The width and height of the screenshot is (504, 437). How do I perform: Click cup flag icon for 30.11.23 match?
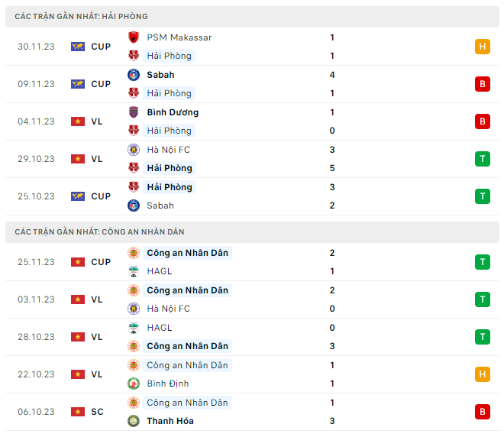[78, 47]
